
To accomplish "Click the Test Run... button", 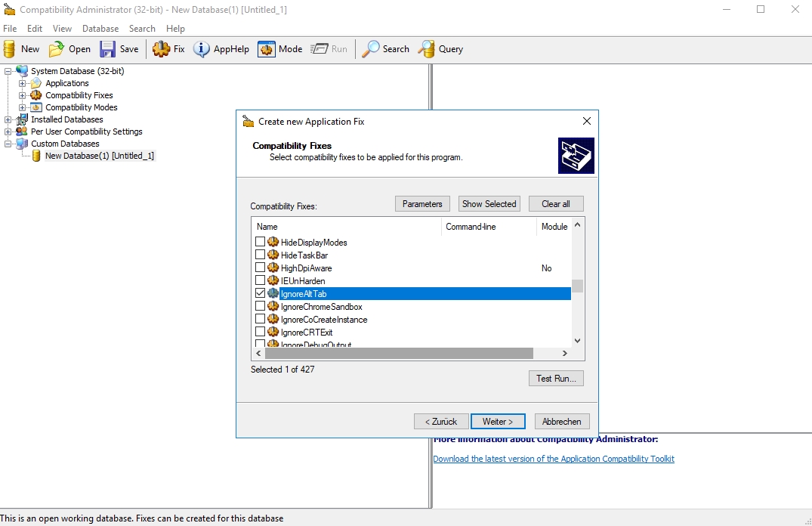I will [556, 379].
